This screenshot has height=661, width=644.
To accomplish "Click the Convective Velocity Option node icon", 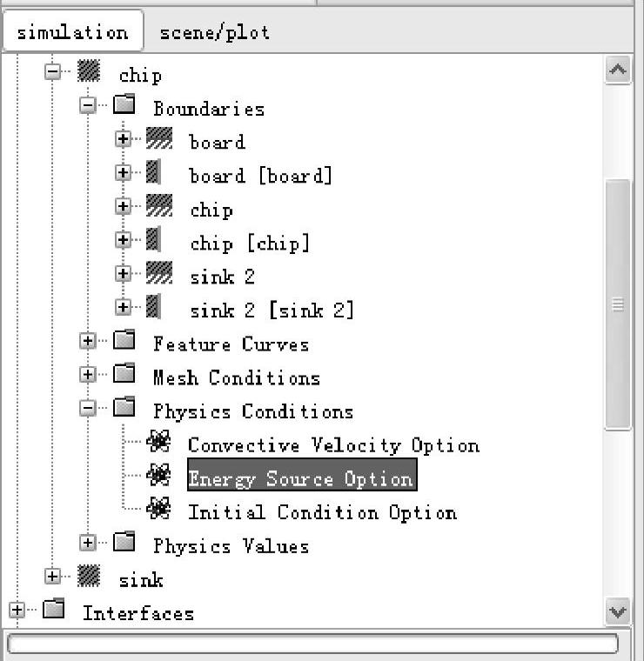I will (158, 441).
